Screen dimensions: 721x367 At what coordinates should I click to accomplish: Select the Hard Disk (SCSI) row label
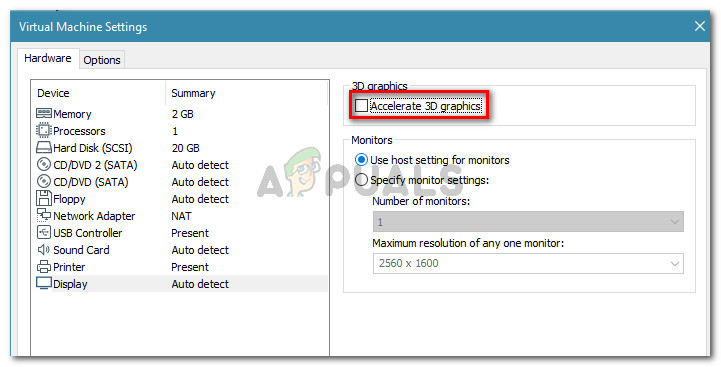pyautogui.click(x=93, y=148)
